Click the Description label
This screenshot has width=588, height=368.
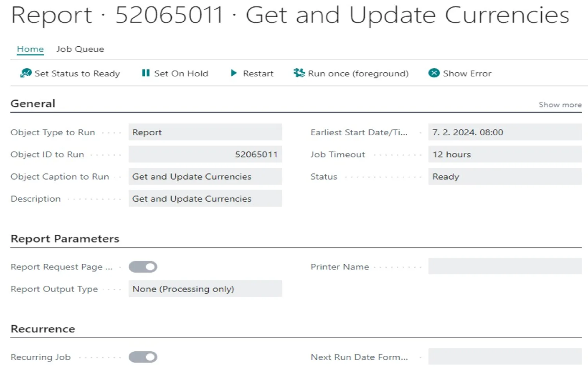[35, 199]
